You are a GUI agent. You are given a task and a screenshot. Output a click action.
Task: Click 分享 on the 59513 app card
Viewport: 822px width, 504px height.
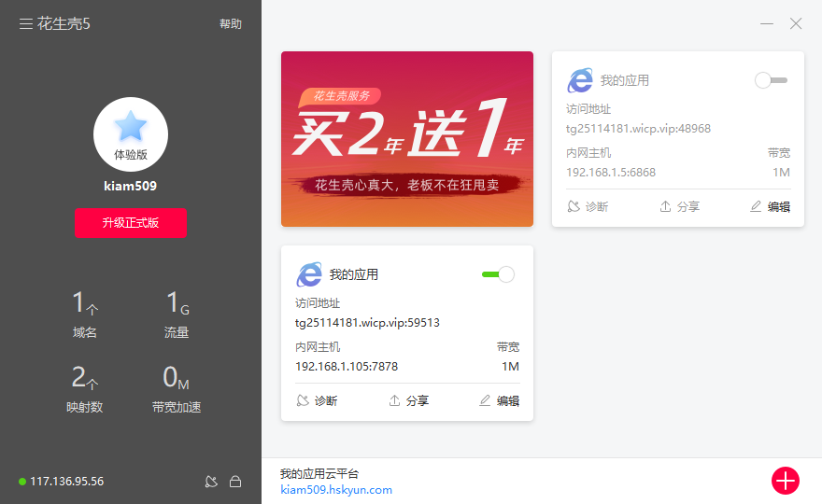(409, 400)
